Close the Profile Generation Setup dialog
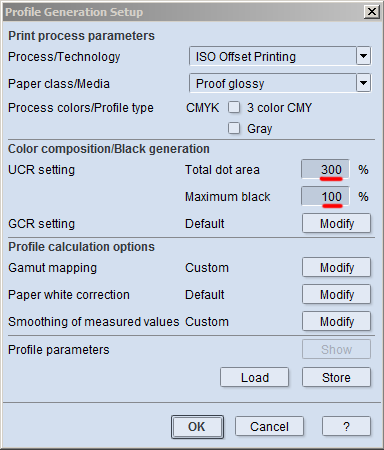 point(372,12)
